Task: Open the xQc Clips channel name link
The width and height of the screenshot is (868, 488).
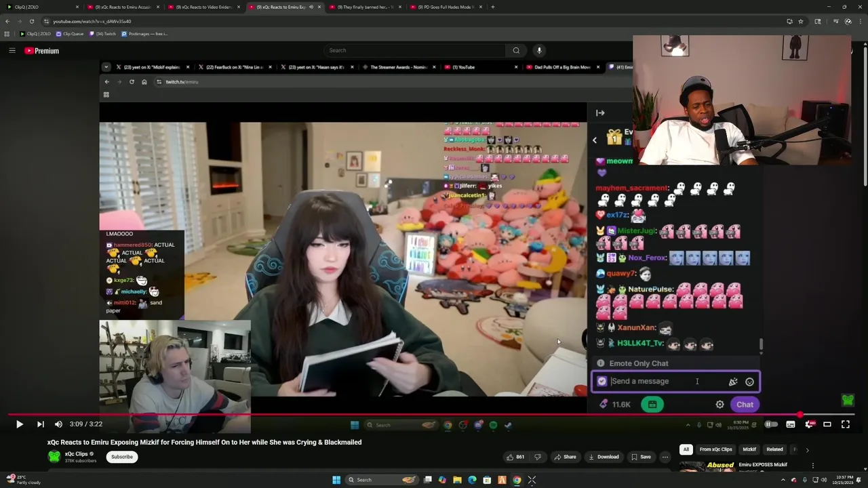Action: (77, 454)
